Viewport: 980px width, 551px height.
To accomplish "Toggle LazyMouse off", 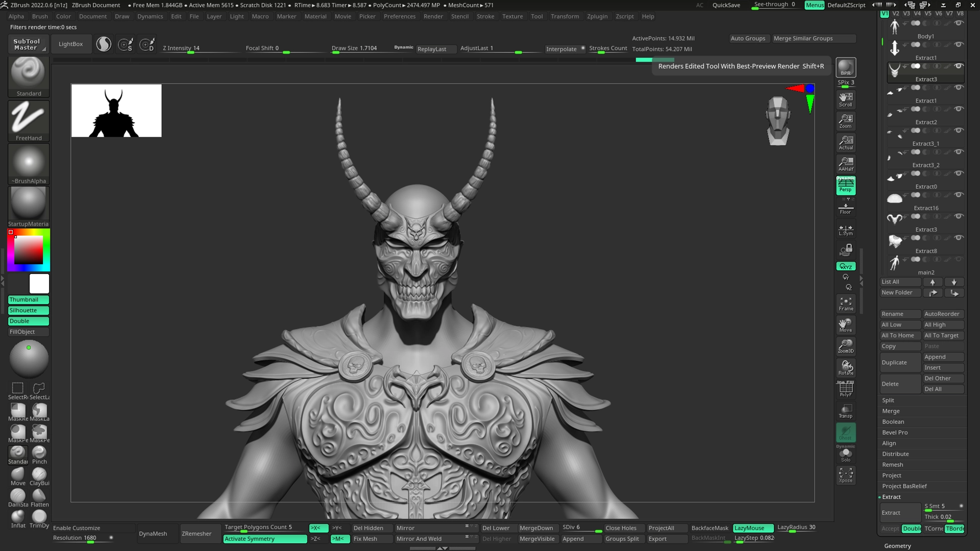I will tap(753, 528).
